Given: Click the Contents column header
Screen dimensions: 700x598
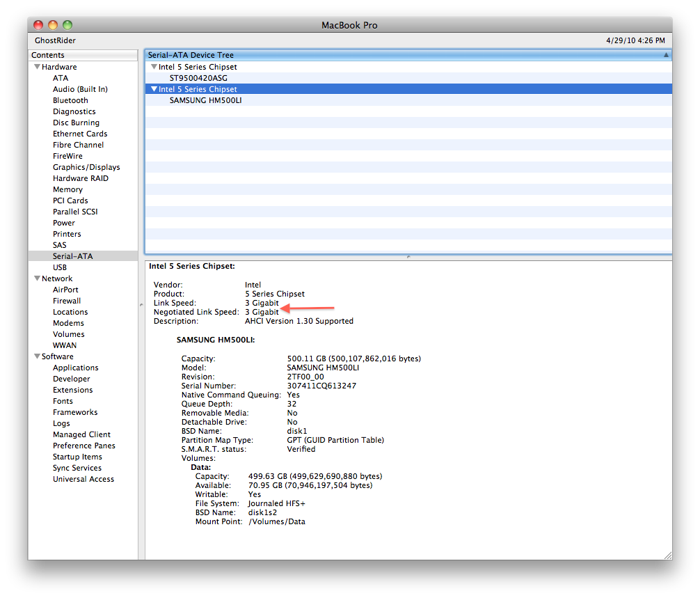Looking at the screenshot, I should 83,55.
